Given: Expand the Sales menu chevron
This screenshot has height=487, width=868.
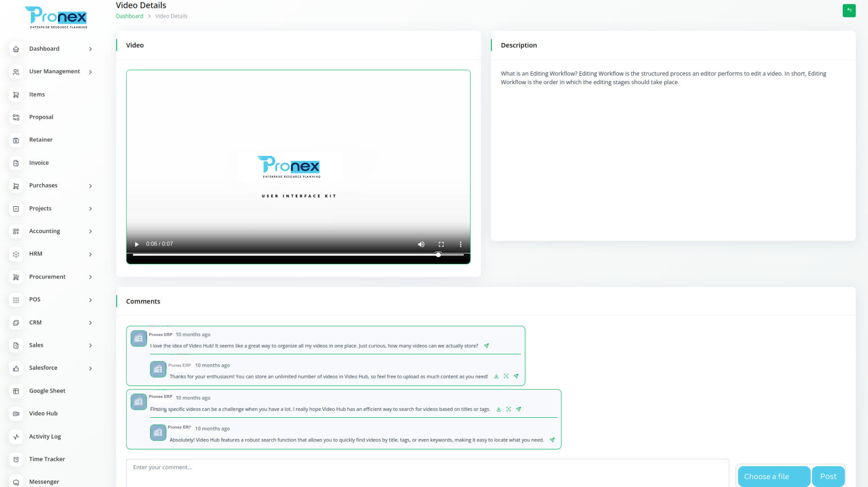Looking at the screenshot, I should (91, 345).
